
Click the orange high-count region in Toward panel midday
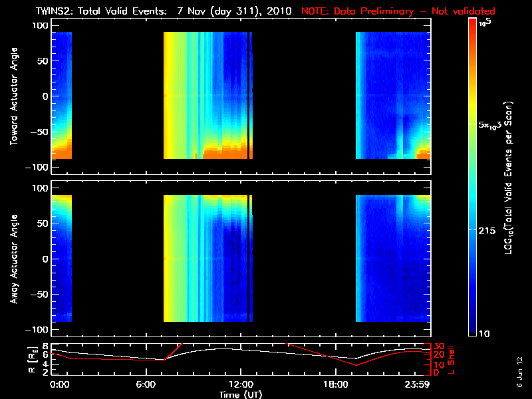point(225,154)
